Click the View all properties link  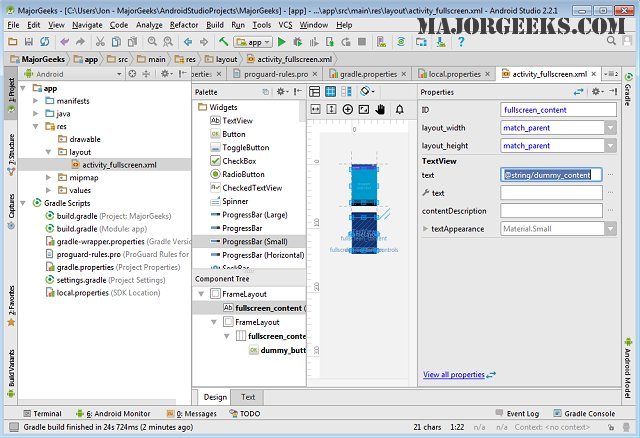pyautogui.click(x=453, y=374)
